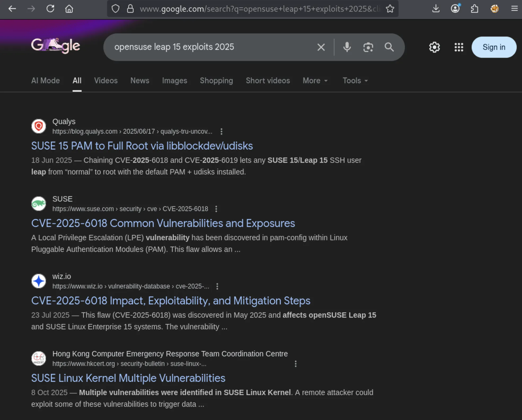The height and width of the screenshot is (420, 522).
Task: Expand the Tools dropdown
Action: click(355, 81)
